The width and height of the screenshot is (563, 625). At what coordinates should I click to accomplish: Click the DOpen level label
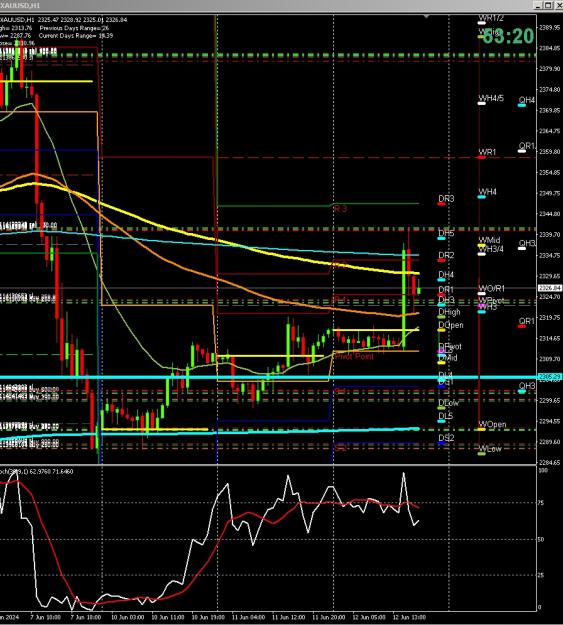[451, 325]
